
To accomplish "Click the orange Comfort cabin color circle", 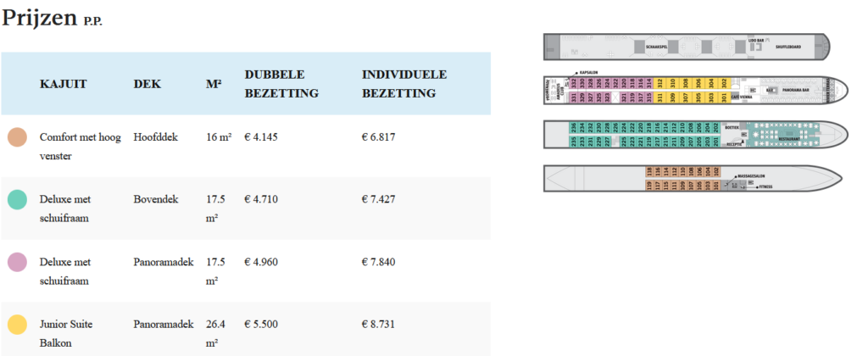I will [16, 136].
